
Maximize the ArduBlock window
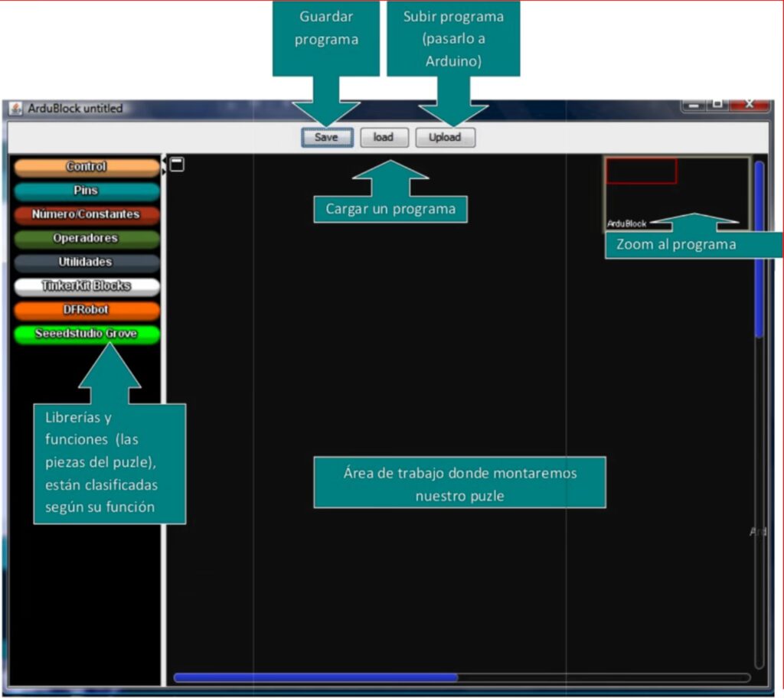(x=717, y=105)
